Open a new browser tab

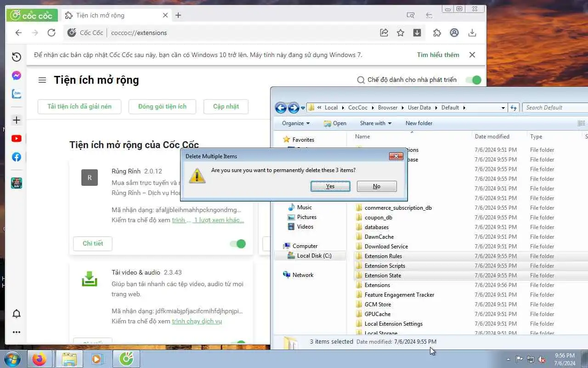tap(178, 15)
